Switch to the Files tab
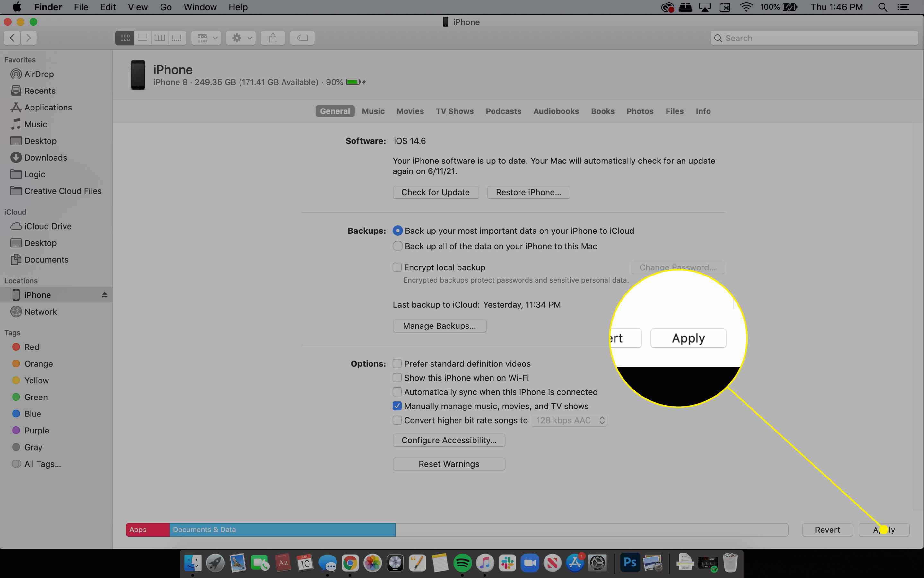924x578 pixels. 675,111
